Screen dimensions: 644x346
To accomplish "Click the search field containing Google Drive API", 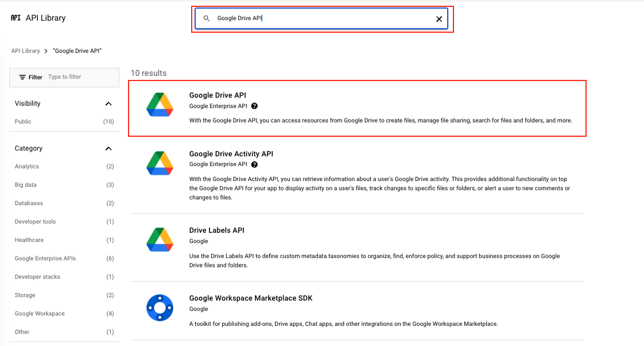I will (321, 18).
